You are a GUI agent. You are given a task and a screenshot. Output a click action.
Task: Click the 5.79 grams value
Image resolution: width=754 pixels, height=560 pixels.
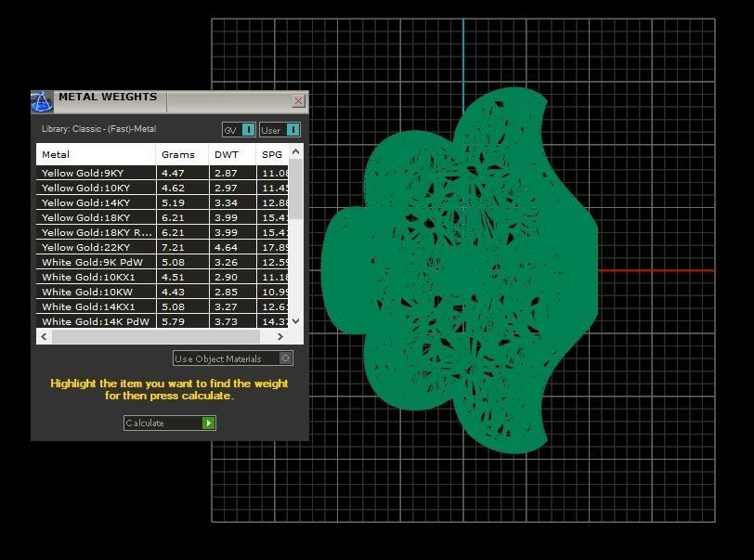click(x=173, y=321)
